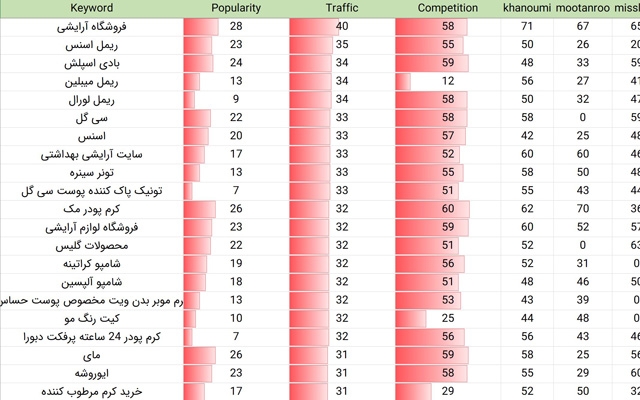Viewport: 640px width, 400px height.
Task: Click the Competition cell showing 25
Action: coord(447,319)
